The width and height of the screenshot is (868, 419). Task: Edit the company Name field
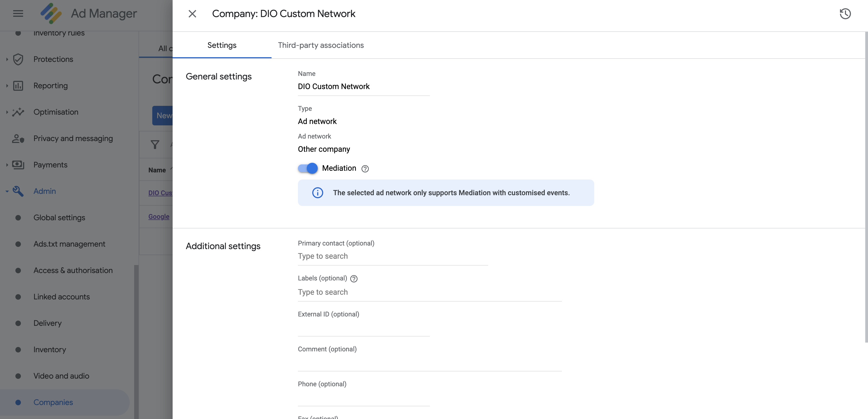tap(364, 87)
